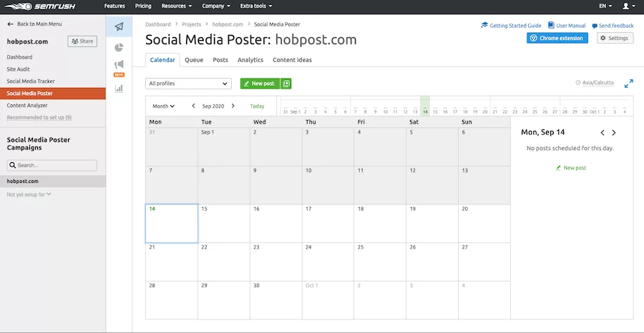The width and height of the screenshot is (644, 333).
Task: Go to next day in side panel
Action: (x=614, y=133)
